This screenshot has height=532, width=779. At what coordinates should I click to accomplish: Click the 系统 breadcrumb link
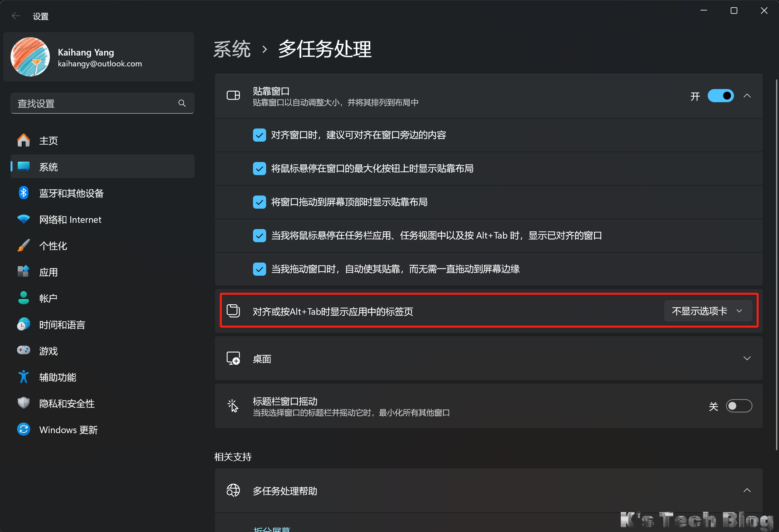(232, 49)
